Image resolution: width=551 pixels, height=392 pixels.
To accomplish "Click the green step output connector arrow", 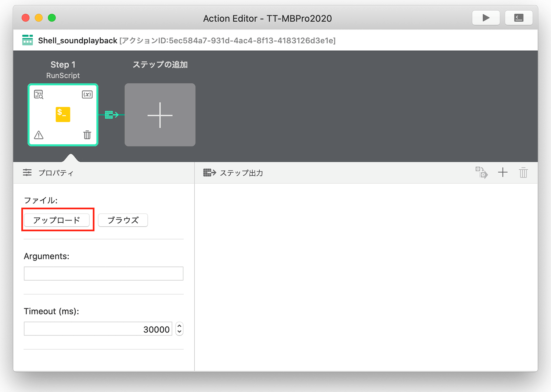I will click(x=112, y=115).
